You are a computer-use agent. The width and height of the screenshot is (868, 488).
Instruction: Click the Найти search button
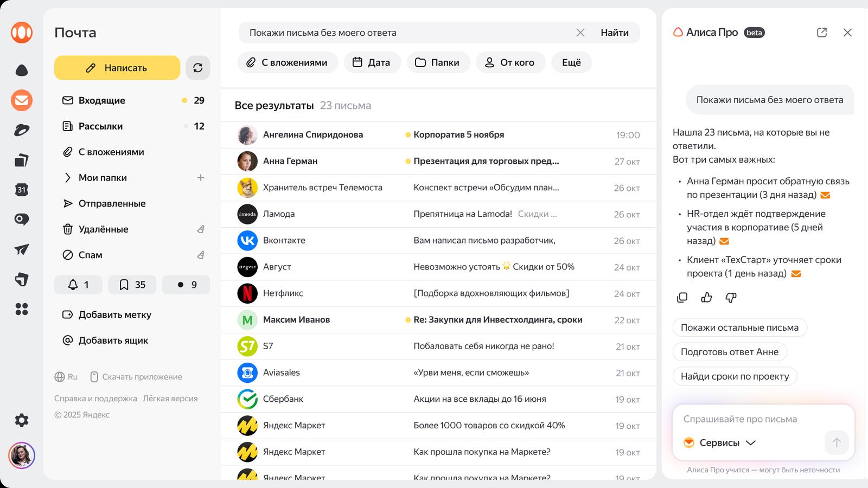click(x=615, y=33)
